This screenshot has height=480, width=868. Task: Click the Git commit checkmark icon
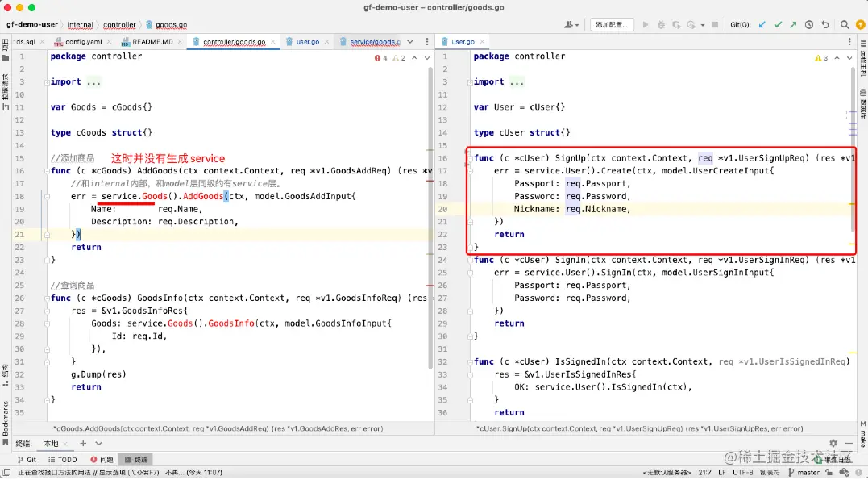(778, 25)
